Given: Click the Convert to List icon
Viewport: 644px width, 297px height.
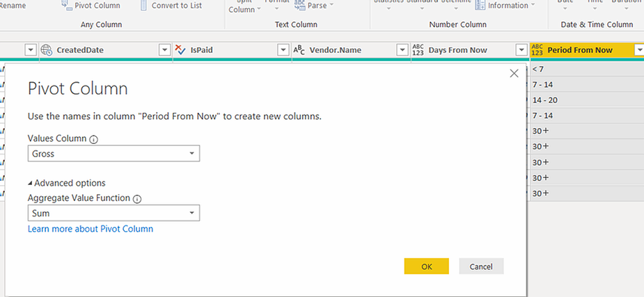Looking at the screenshot, I should pos(143,5).
